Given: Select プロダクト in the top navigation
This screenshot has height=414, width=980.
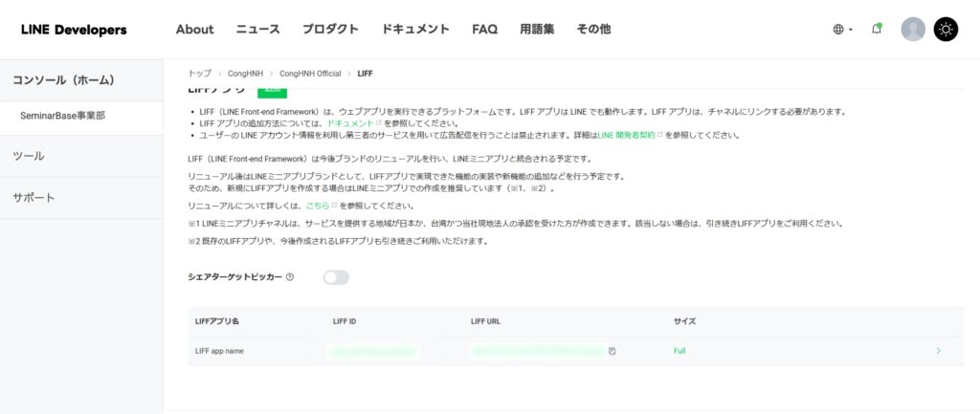Looking at the screenshot, I should (330, 30).
